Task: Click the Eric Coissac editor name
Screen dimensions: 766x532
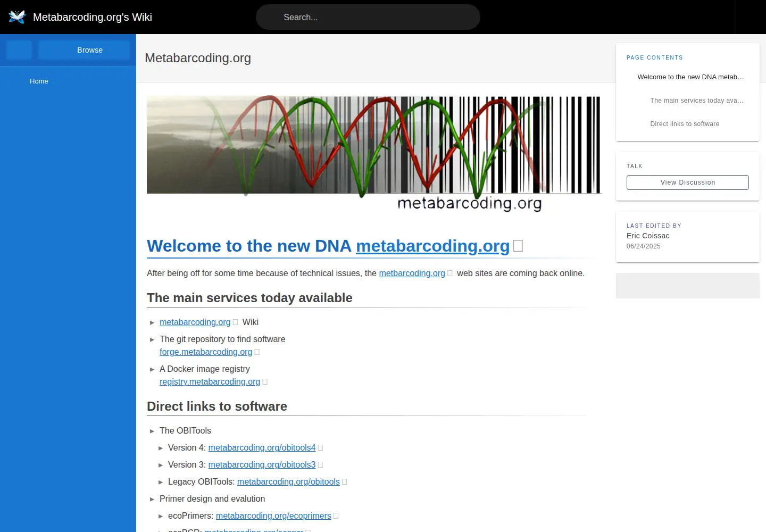Action: (648, 236)
